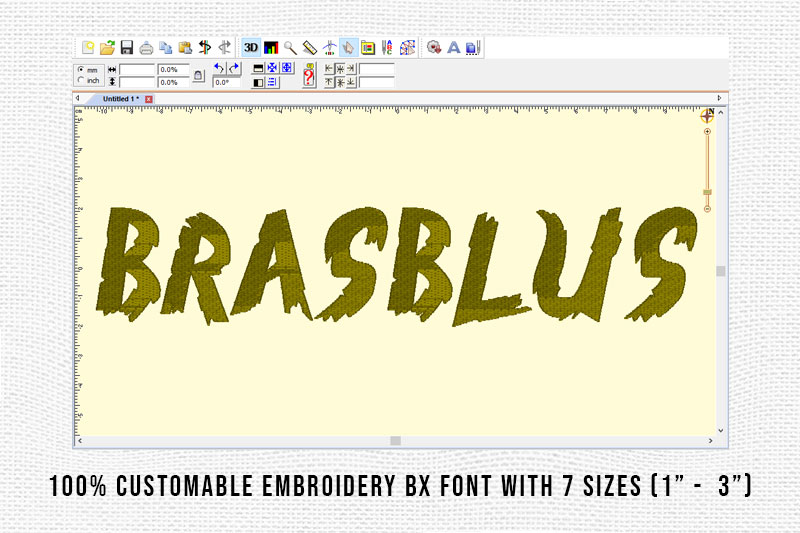
Task: Select the inch units radio button
Action: click(81, 80)
